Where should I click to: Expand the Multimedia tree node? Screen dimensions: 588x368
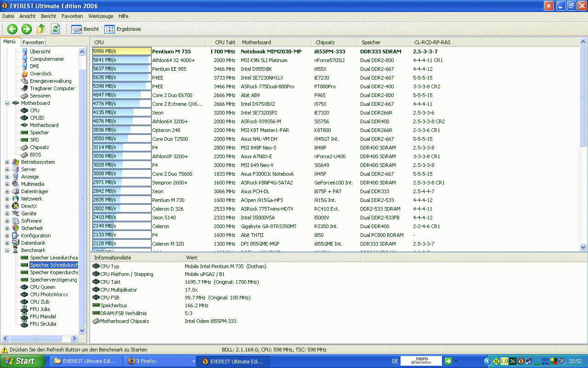click(7, 184)
